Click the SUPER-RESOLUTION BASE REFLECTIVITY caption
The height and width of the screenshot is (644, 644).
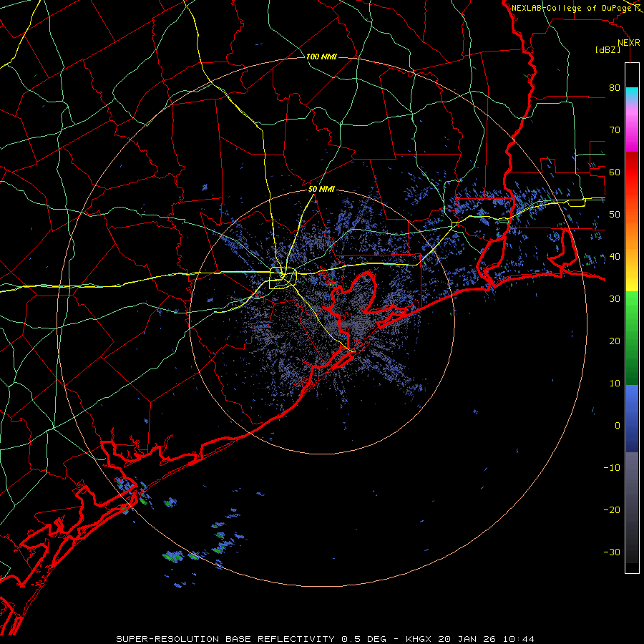pos(225,639)
